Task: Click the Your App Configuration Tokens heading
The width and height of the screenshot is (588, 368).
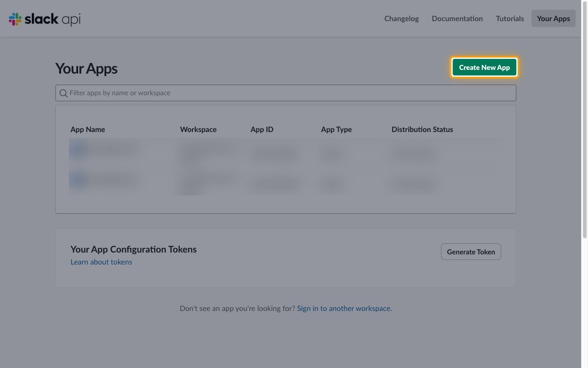Action: 133,249
